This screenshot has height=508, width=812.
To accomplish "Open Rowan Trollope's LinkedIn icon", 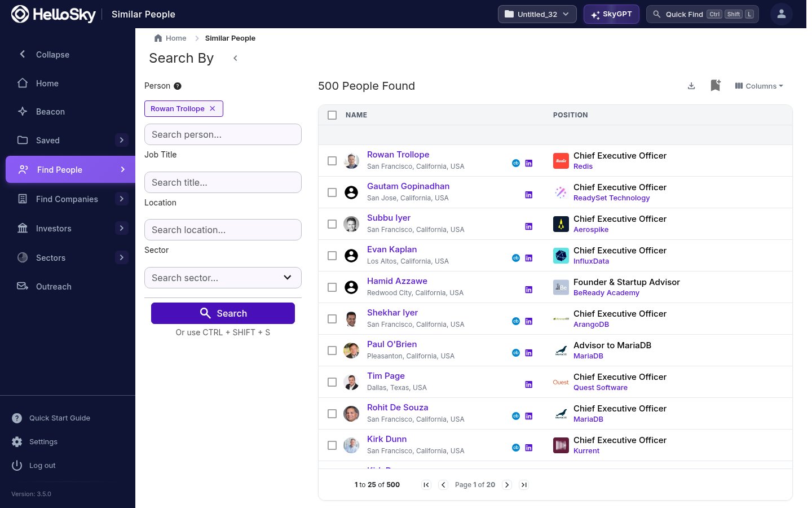I will (529, 163).
